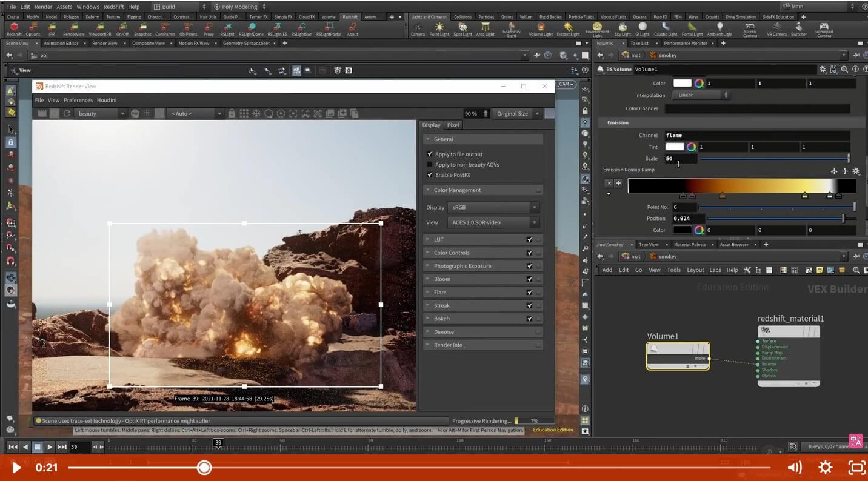Screen dimensions: 868x481
Task: Add a Volume Light from shelf
Action: tap(541, 28)
